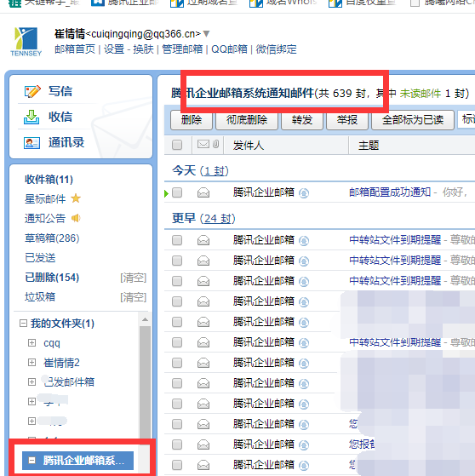The image size is (475, 476).
Task: Check the second 中转站文件到期提醒 email checkbox
Action: (177, 261)
